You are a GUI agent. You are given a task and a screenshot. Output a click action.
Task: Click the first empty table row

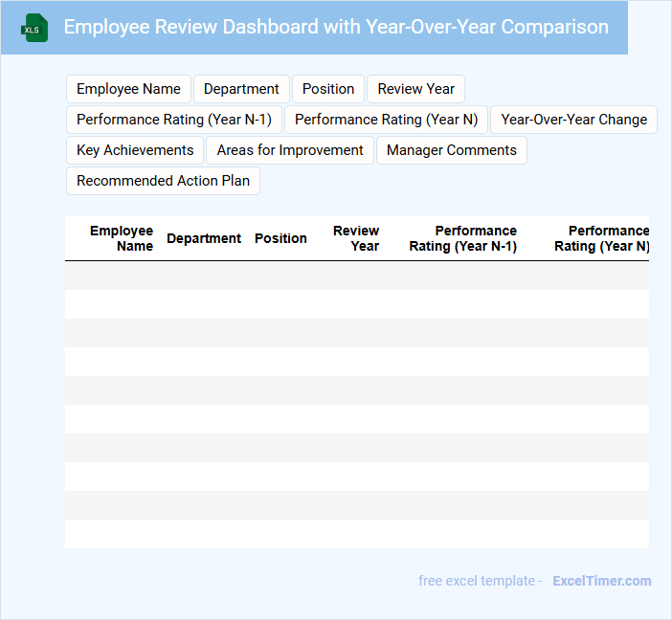pyautogui.click(x=356, y=276)
